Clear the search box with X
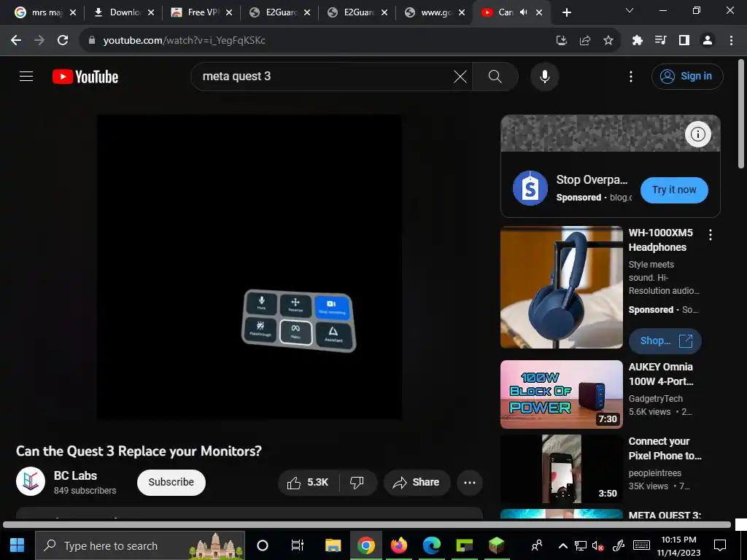The height and width of the screenshot is (560, 747). pyautogui.click(x=460, y=76)
